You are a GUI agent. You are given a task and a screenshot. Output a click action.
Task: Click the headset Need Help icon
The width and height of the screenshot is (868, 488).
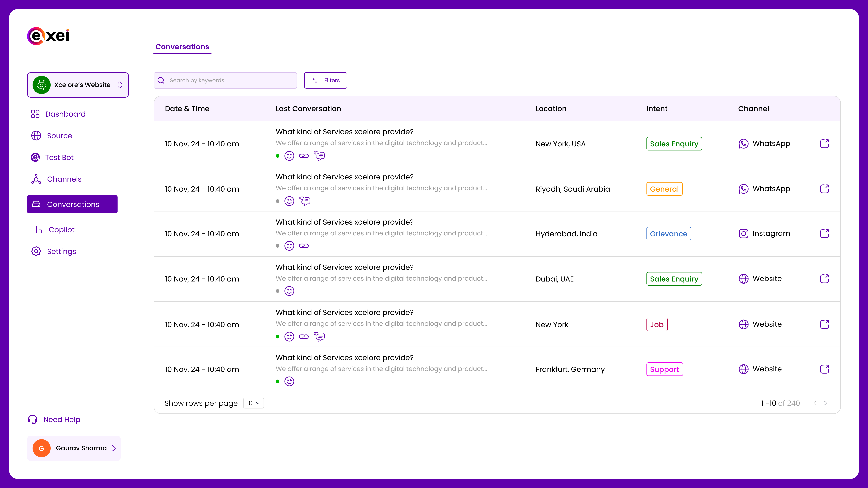(32, 420)
